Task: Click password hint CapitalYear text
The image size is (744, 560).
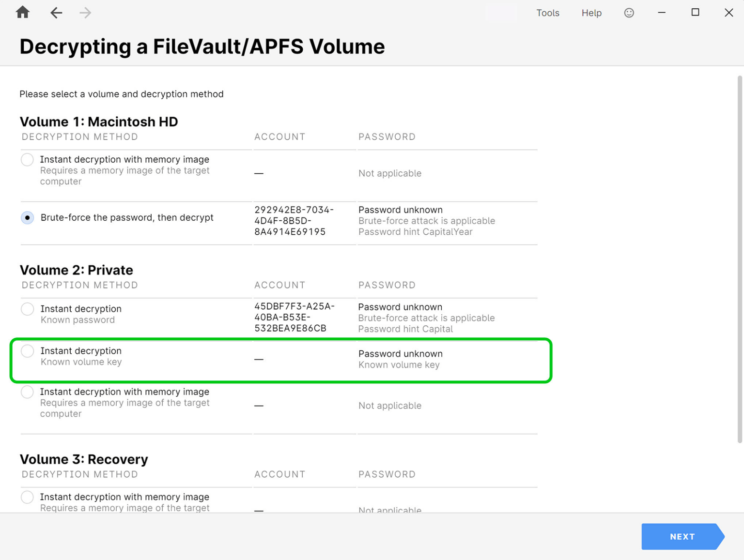Action: click(415, 232)
